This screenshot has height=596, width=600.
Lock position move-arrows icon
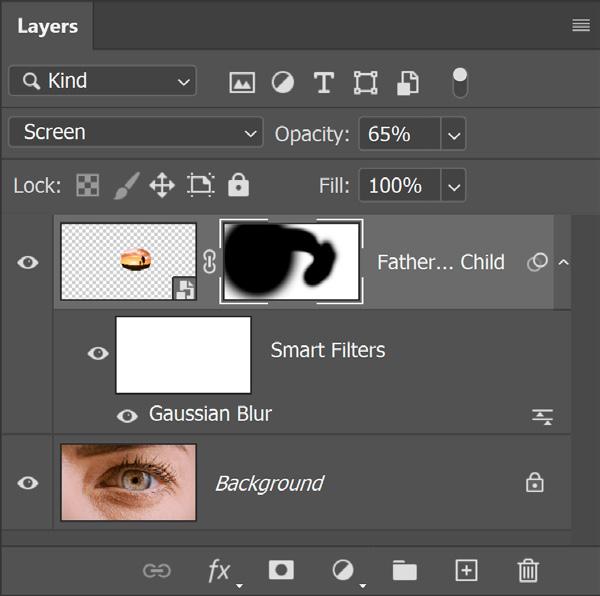162,185
